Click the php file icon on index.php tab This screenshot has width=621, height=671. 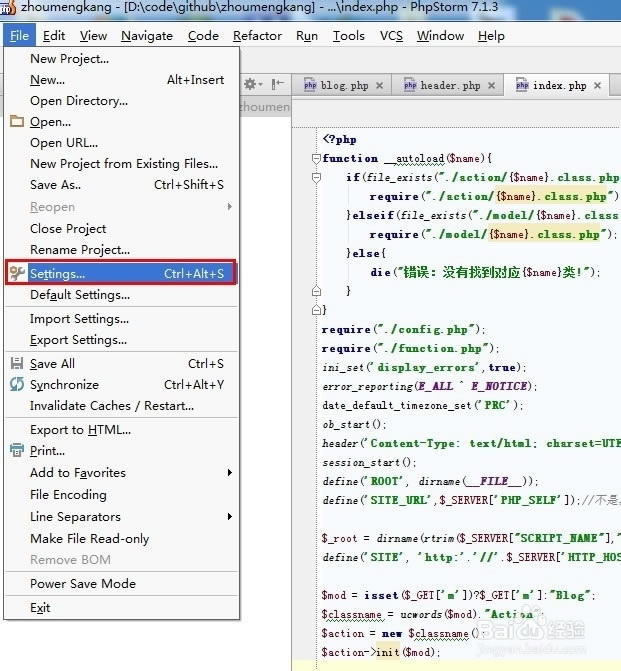coord(522,85)
